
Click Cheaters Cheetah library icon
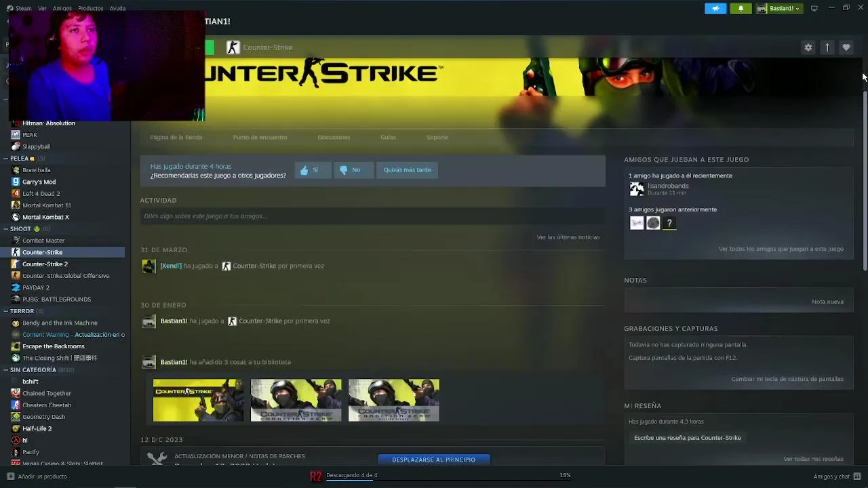tap(16, 405)
